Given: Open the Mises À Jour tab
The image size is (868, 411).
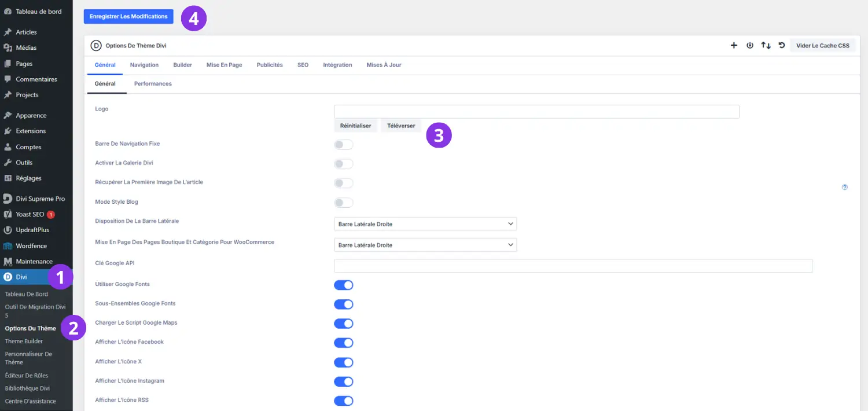Looking at the screenshot, I should (384, 65).
